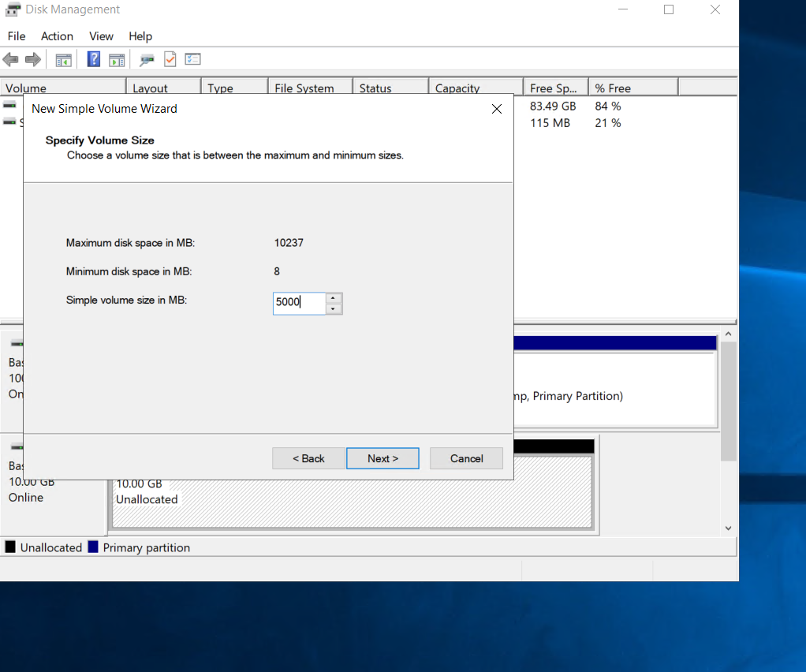This screenshot has height=672, width=806.
Task: Click the Forward arrow toolbar icon
Action: pos(33,60)
